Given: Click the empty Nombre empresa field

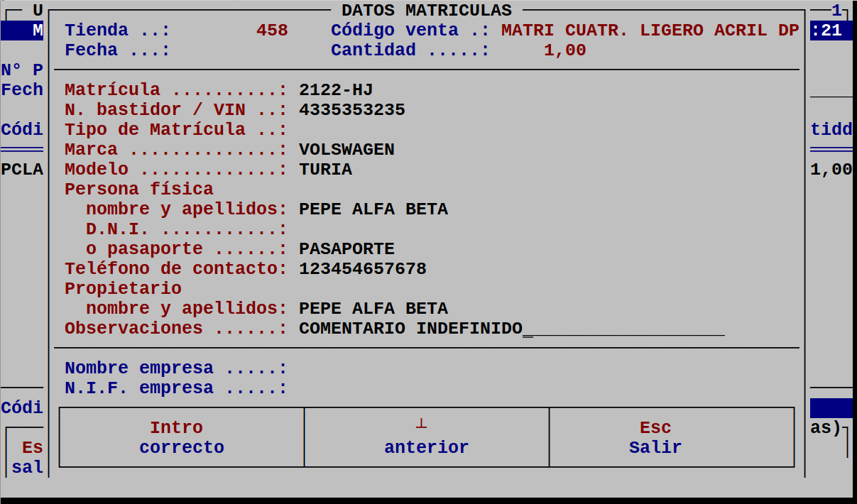Looking at the screenshot, I should 320,368.
